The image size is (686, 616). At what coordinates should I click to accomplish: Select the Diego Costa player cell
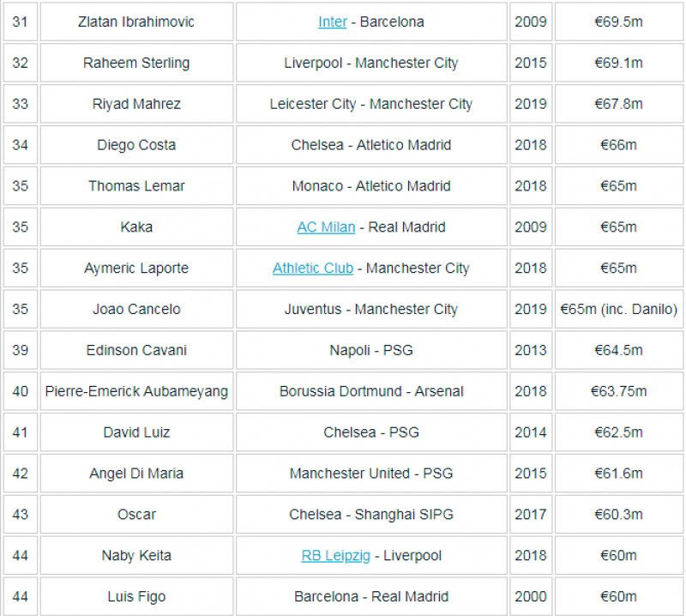[136, 145]
